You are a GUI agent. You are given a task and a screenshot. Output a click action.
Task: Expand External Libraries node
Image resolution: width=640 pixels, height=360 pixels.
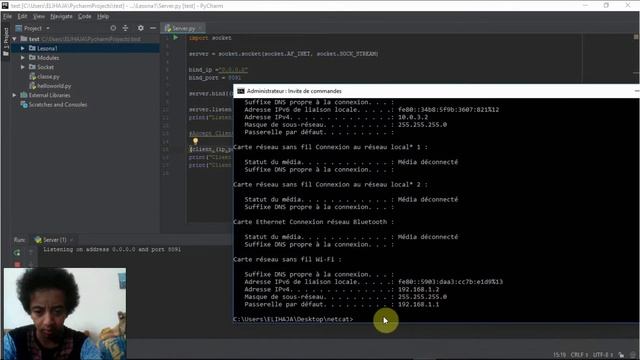pos(15,95)
